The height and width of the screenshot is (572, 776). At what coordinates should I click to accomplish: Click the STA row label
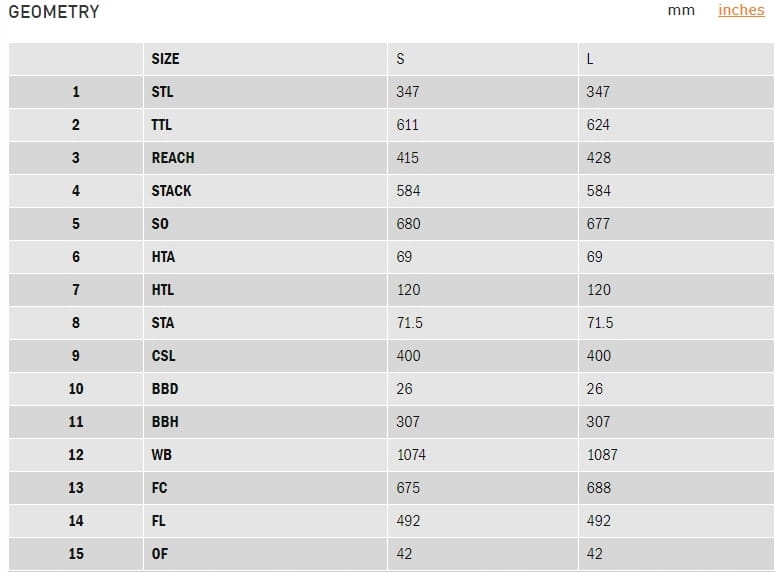pyautogui.click(x=162, y=323)
